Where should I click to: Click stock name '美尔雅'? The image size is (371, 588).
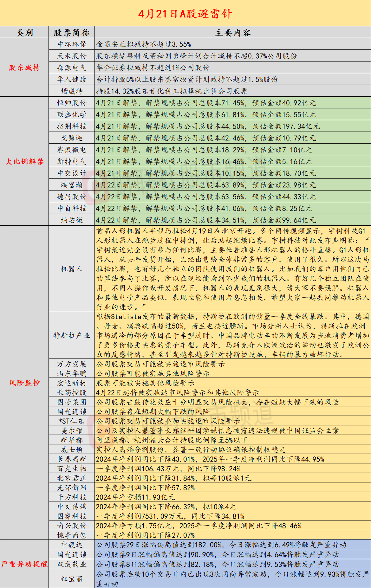click(x=72, y=430)
